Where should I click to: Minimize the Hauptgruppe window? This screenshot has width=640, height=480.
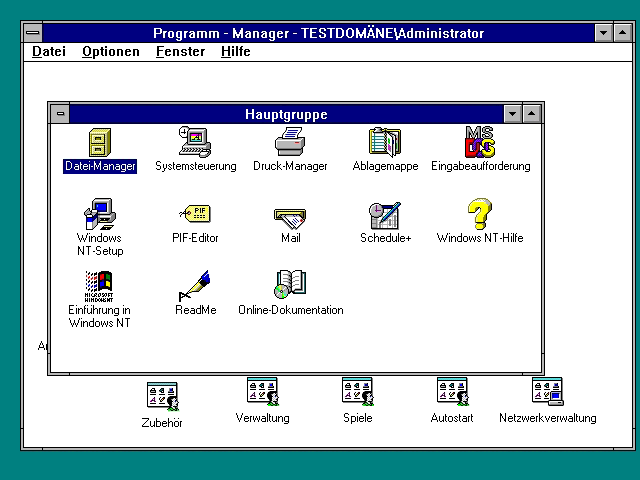pos(513,114)
